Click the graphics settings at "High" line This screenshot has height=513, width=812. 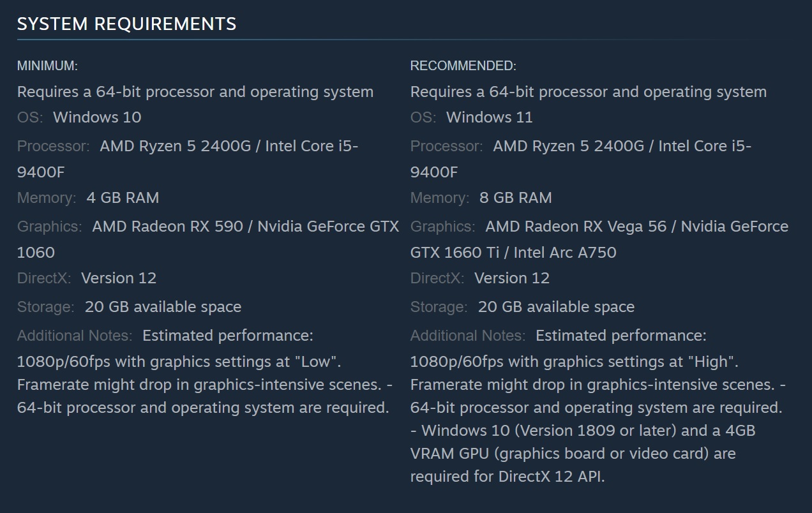tap(575, 362)
